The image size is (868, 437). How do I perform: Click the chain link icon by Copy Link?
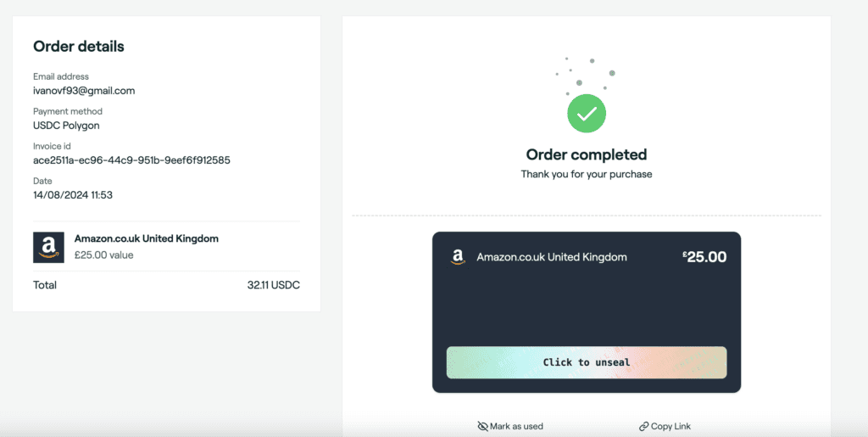pos(643,426)
